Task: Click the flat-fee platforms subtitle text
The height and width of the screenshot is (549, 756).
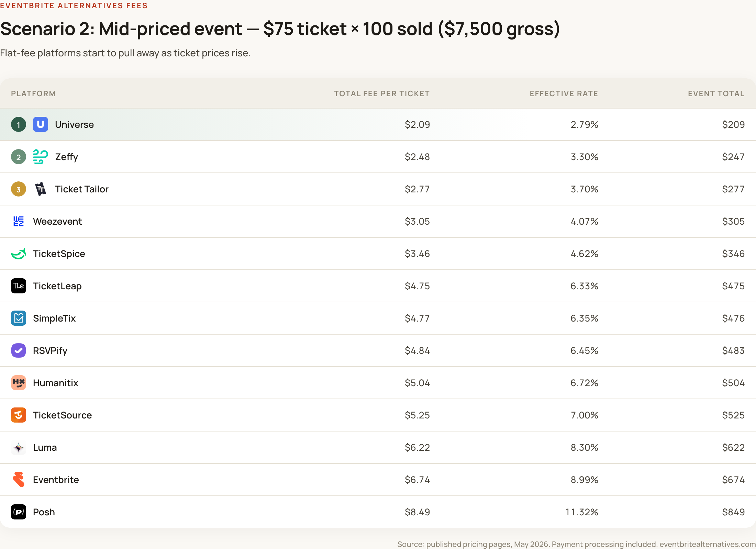Action: tap(125, 53)
